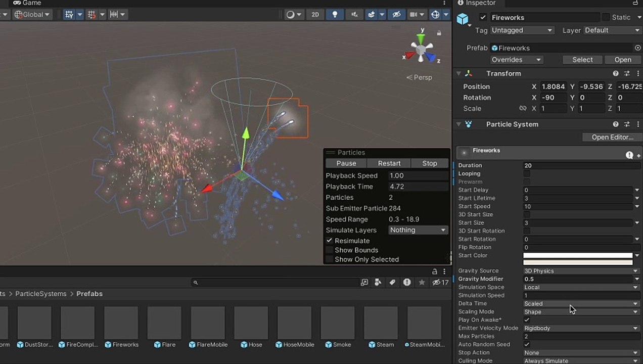The height and width of the screenshot is (364, 643).
Task: Click the Open Editor button
Action: click(x=612, y=138)
